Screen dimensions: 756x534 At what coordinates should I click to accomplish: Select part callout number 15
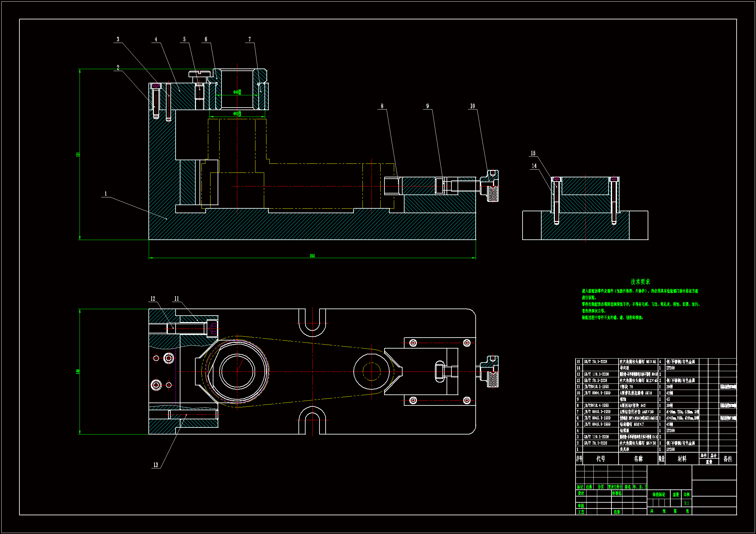533,153
